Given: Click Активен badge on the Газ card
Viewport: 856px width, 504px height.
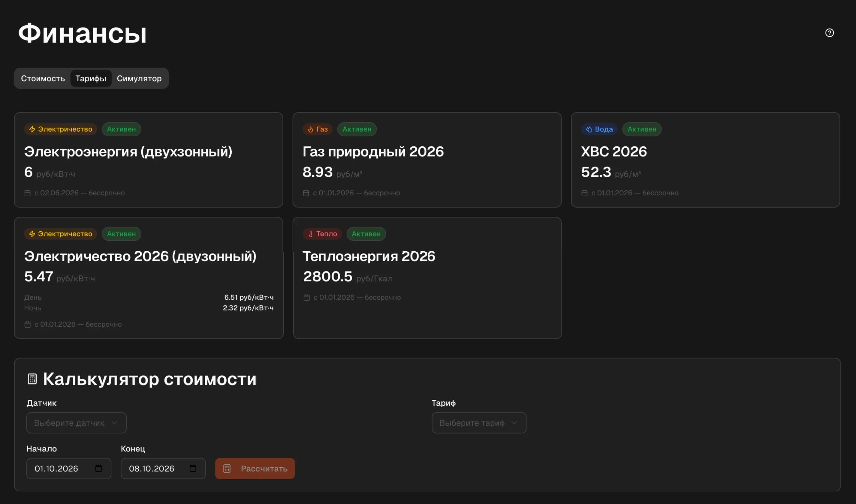Looking at the screenshot, I should [x=357, y=129].
